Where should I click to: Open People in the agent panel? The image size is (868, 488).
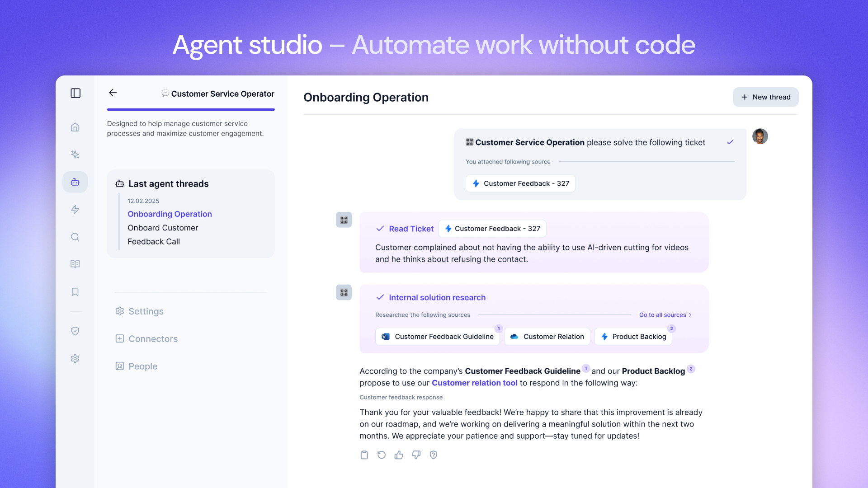(x=143, y=366)
